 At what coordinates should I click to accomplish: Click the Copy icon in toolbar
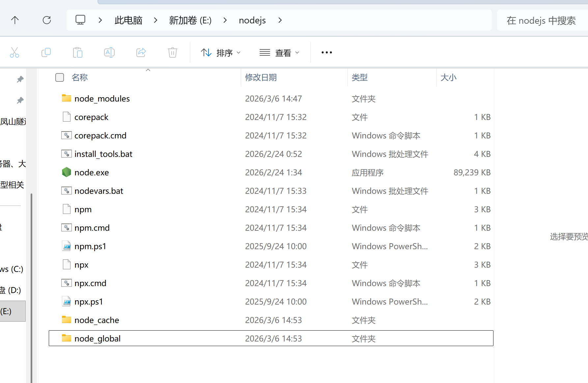[x=46, y=52]
